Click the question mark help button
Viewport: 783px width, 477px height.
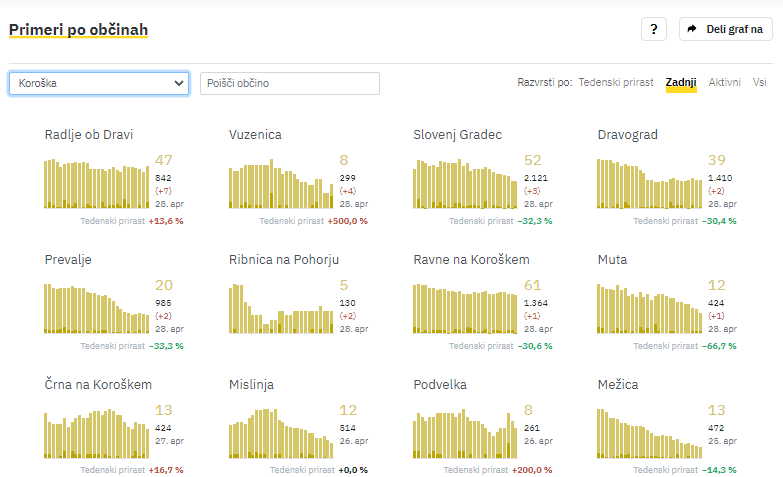[653, 29]
